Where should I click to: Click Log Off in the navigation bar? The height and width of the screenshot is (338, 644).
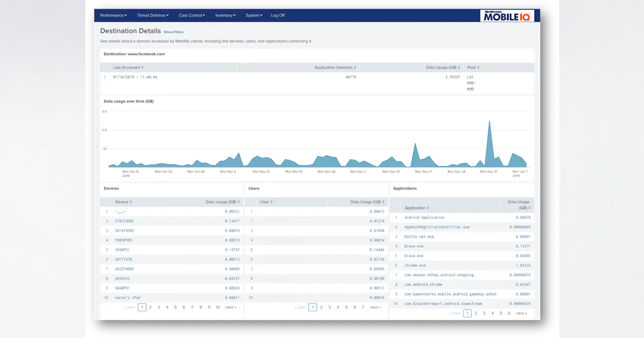[x=277, y=16]
